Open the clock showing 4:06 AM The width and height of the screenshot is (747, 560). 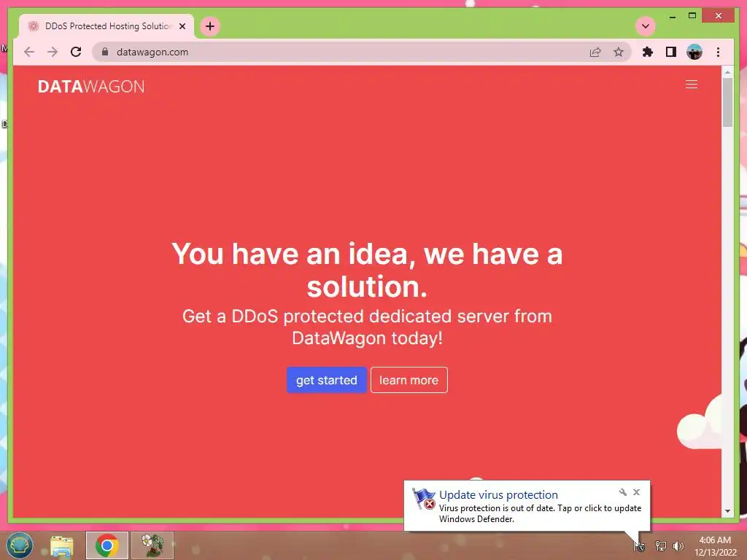coord(715,546)
